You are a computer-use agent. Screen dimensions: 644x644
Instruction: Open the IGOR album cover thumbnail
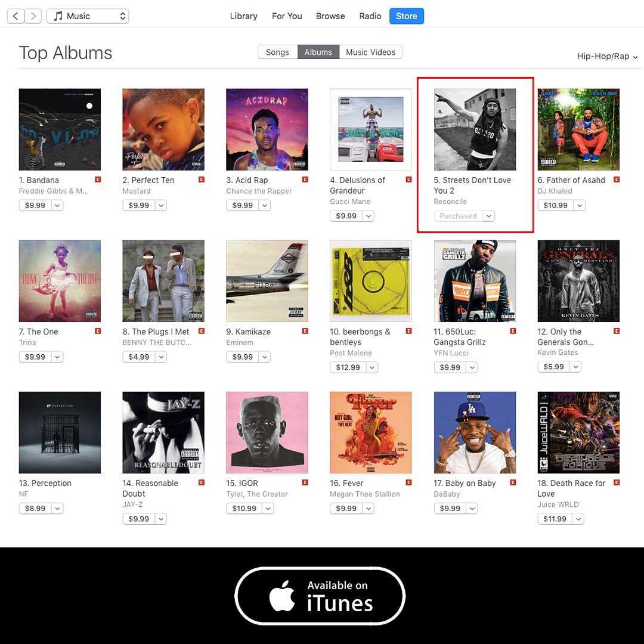point(267,432)
